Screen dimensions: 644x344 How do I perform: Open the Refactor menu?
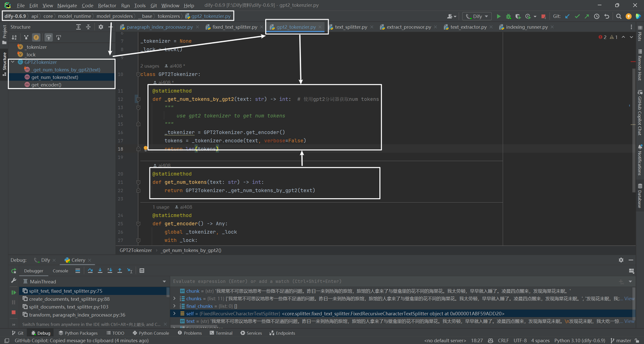pos(107,6)
